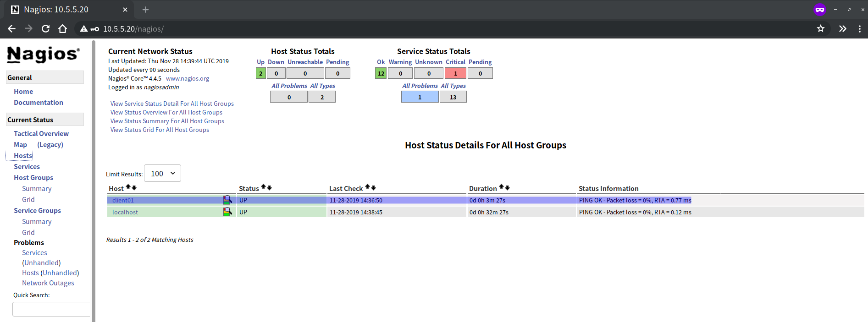This screenshot has height=322, width=868.
Task: Open service details icon for client01
Action: 227,200
